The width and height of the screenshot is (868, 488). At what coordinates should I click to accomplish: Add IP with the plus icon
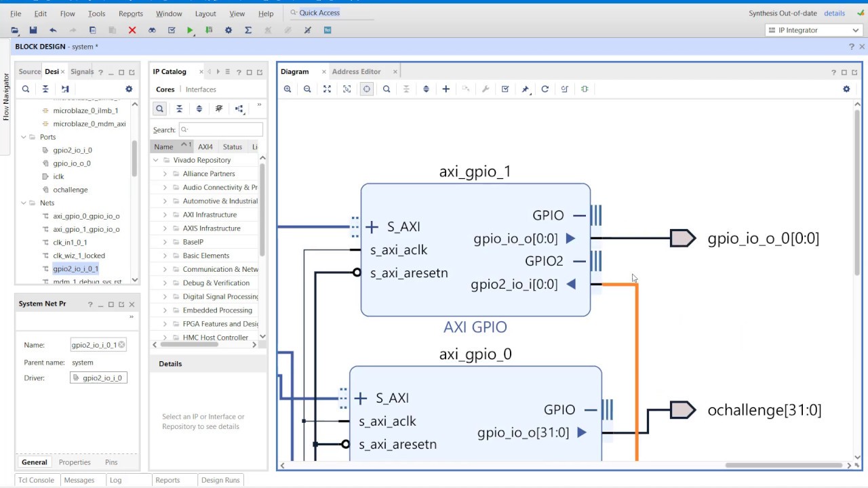tap(446, 89)
